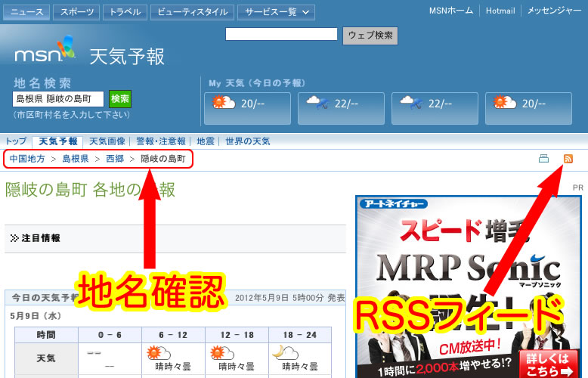Open fourth My 天気 sunny card 20/--
This screenshot has height=378, width=588.
pos(528,108)
